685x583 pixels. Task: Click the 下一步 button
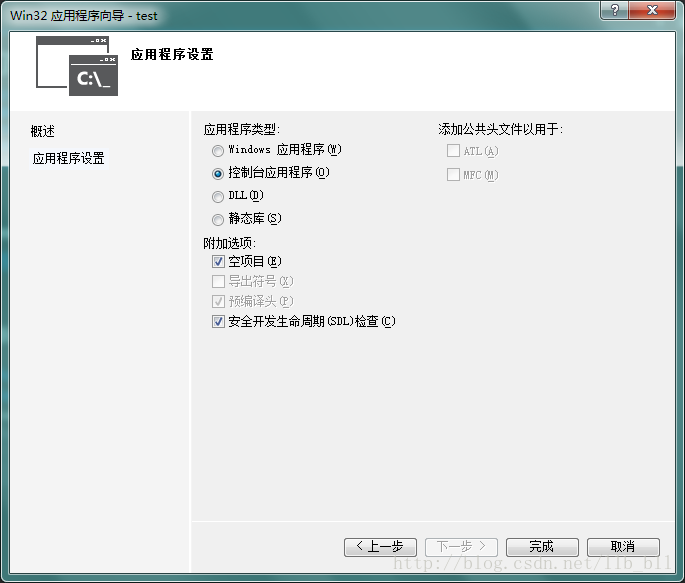[461, 547]
